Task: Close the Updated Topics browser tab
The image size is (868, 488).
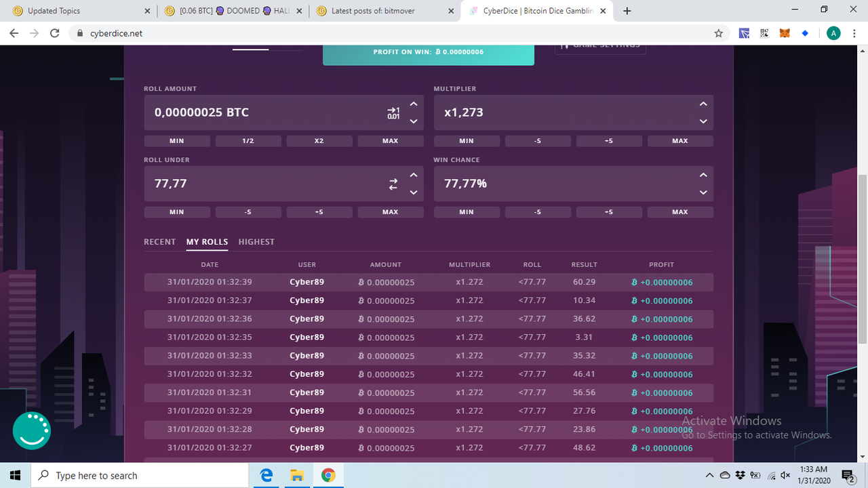Action: [x=148, y=11]
